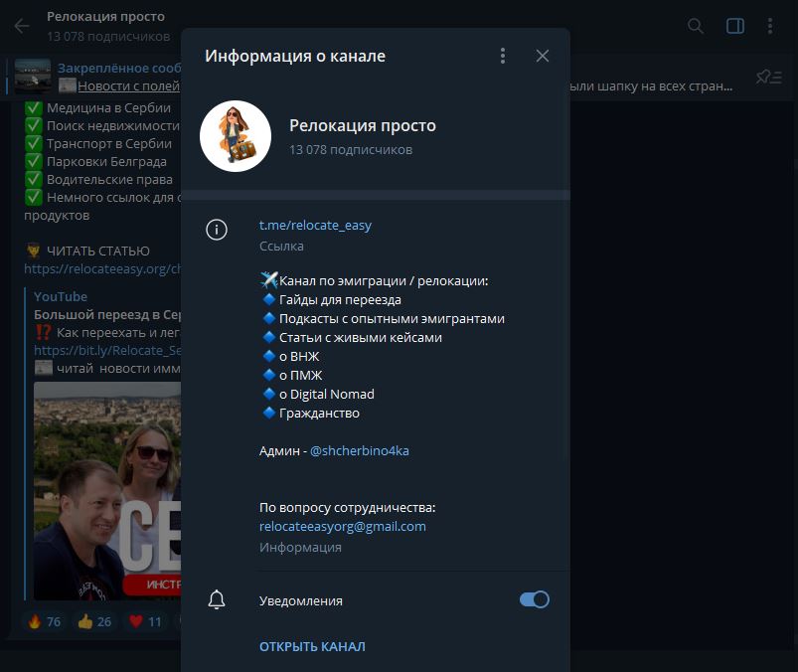Click the back arrow to leave the channel
The height and width of the screenshot is (672, 798).
click(21, 26)
